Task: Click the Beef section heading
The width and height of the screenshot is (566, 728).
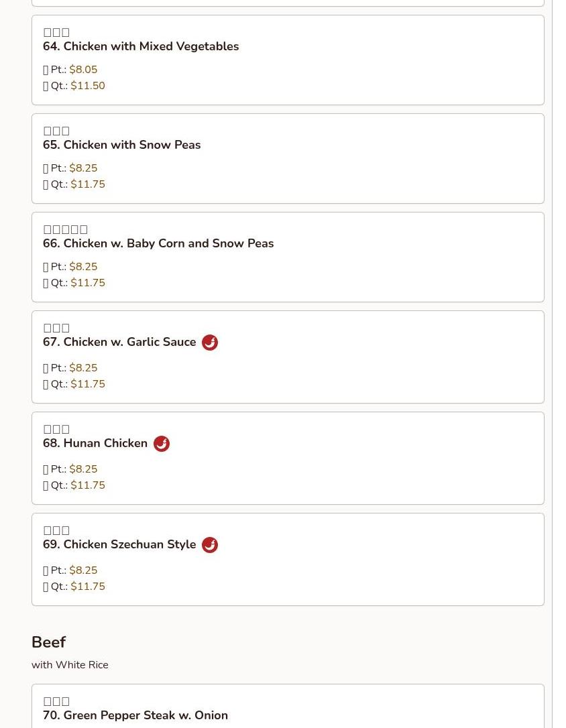Action: pyautogui.click(x=48, y=642)
